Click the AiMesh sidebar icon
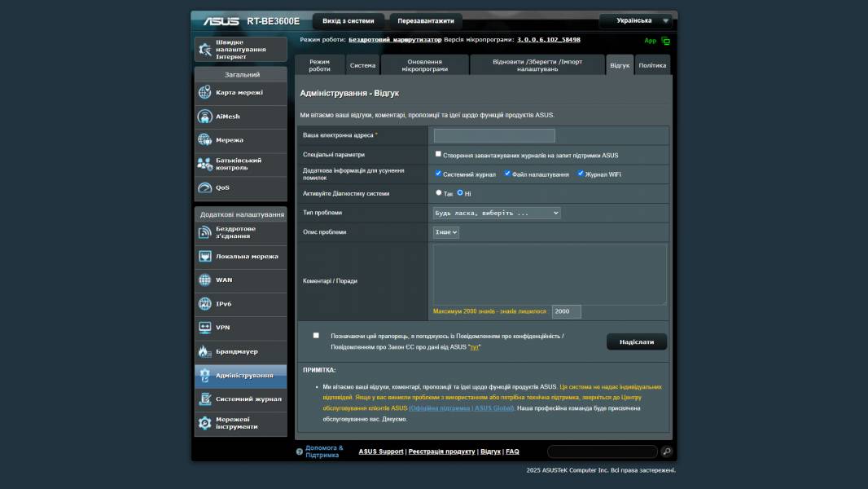This screenshot has width=868, height=489. coord(205,117)
